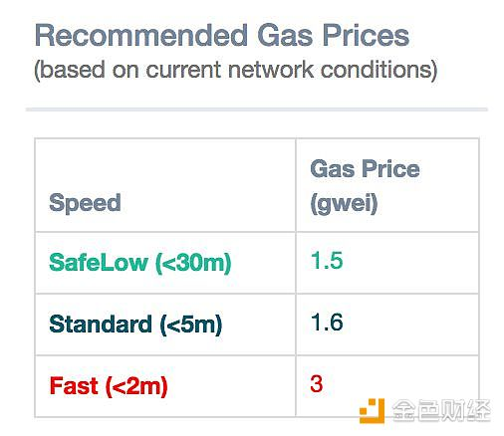This screenshot has width=504, height=436.
Task: Select the Speed column header
Action: coord(85,202)
